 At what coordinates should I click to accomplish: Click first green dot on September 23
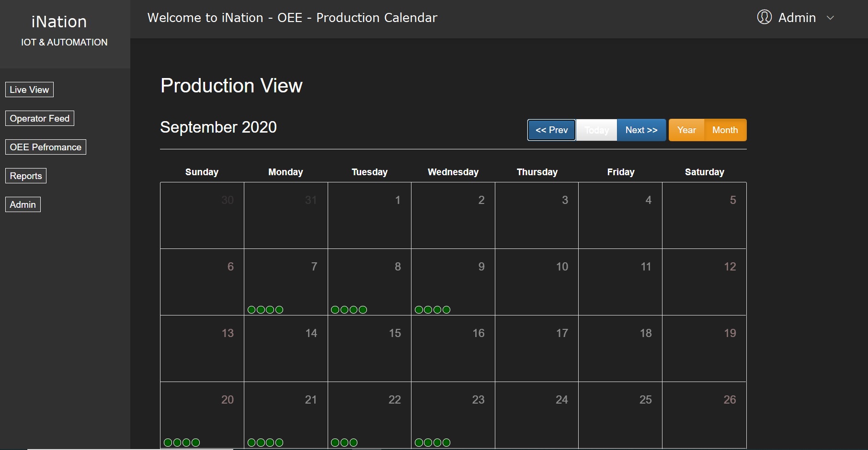coord(419,443)
